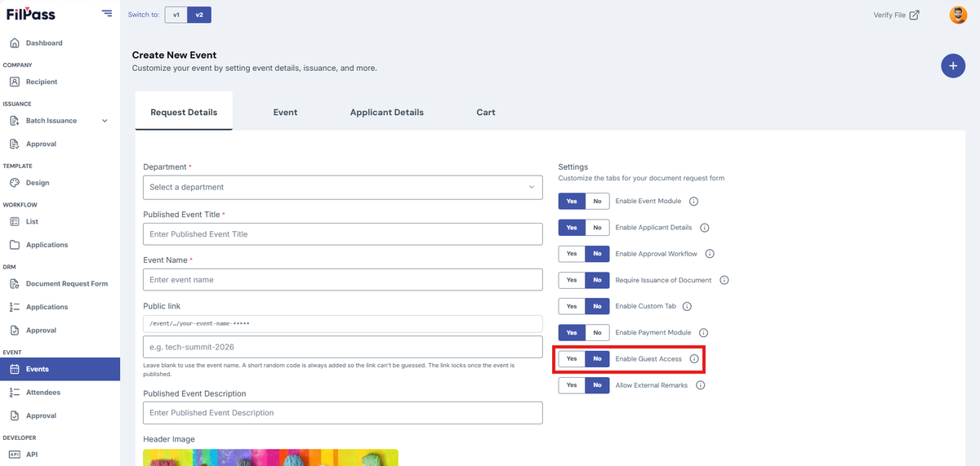Click info icon for Require Issuance of Document
Image resolution: width=980 pixels, height=466 pixels.
tap(724, 280)
